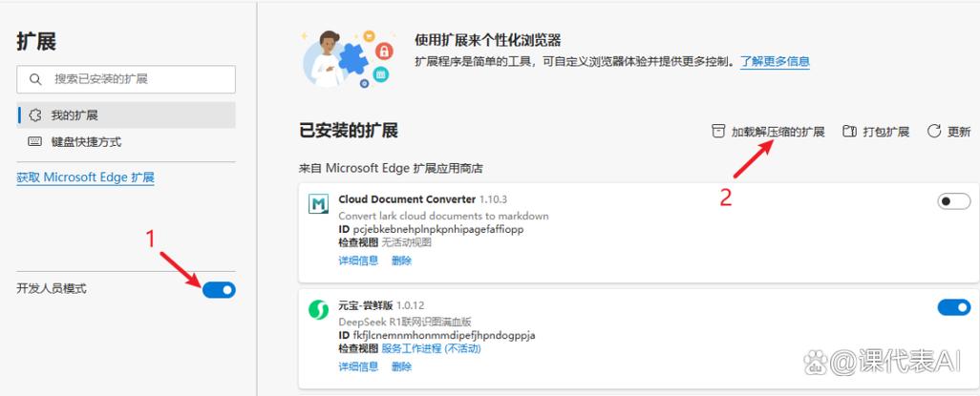The width and height of the screenshot is (980, 396).
Task: Click the ID pcjebkebnehplnpkpnhipagefaffiopp text
Action: [431, 229]
